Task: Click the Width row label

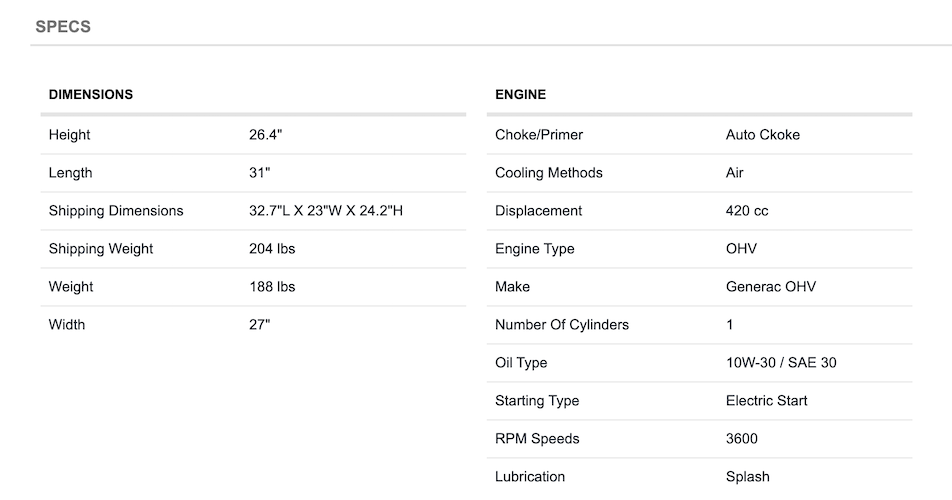Action: (67, 325)
